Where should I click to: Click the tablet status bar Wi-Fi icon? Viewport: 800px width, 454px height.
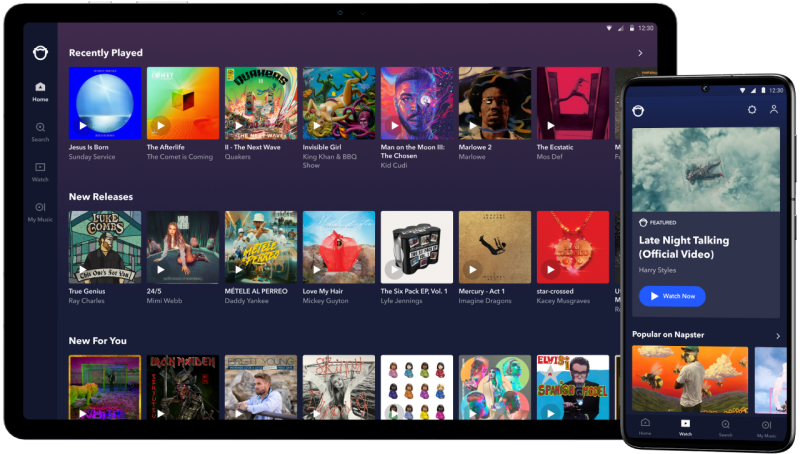(x=609, y=28)
